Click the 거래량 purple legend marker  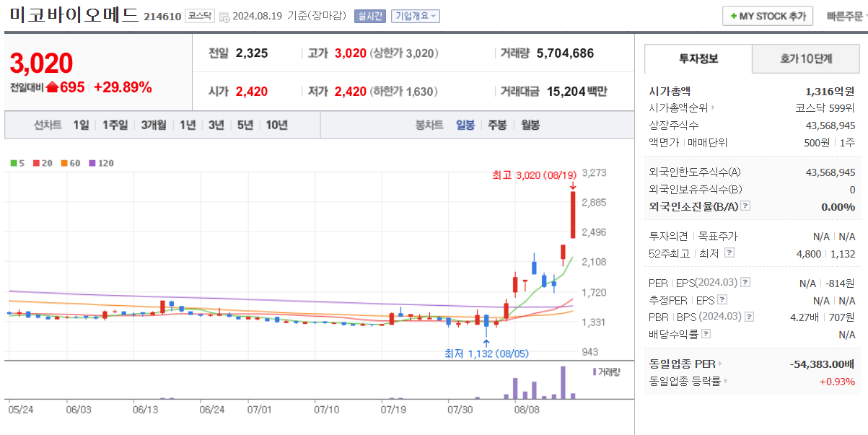(x=595, y=371)
